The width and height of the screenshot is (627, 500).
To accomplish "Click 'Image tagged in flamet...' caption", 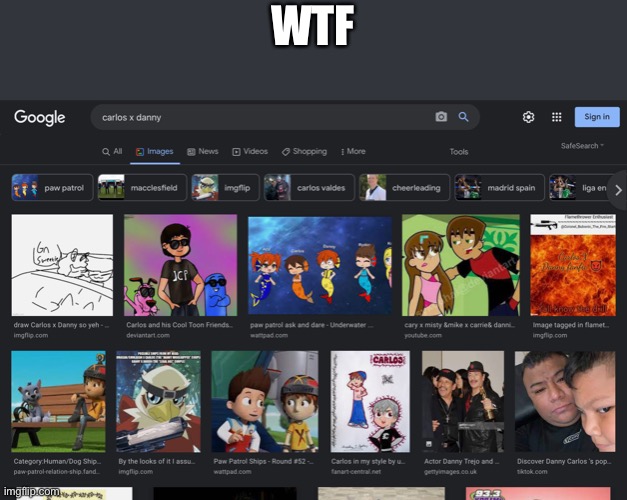I will tap(571, 325).
